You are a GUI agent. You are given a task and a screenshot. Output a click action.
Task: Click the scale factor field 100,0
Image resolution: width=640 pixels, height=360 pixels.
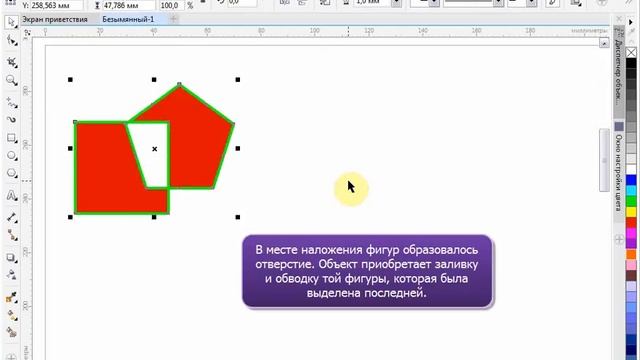[x=171, y=5]
